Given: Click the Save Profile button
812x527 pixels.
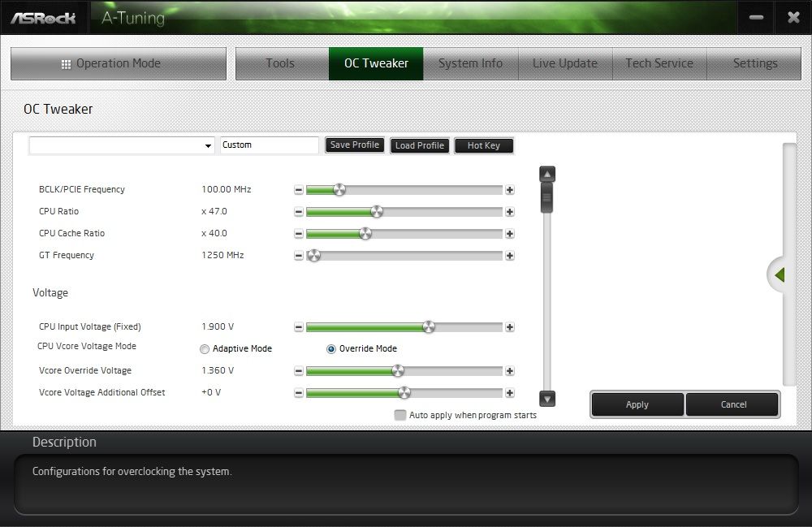Looking at the screenshot, I should (355, 145).
